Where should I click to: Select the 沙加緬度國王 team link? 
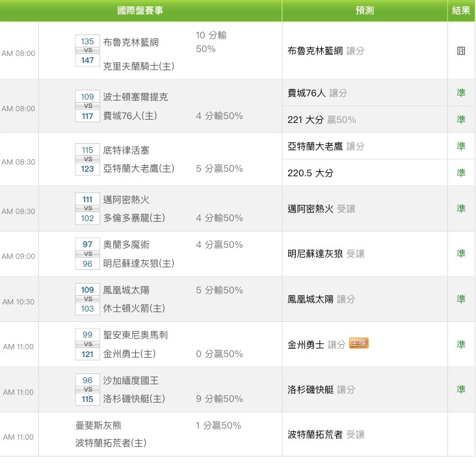click(131, 380)
